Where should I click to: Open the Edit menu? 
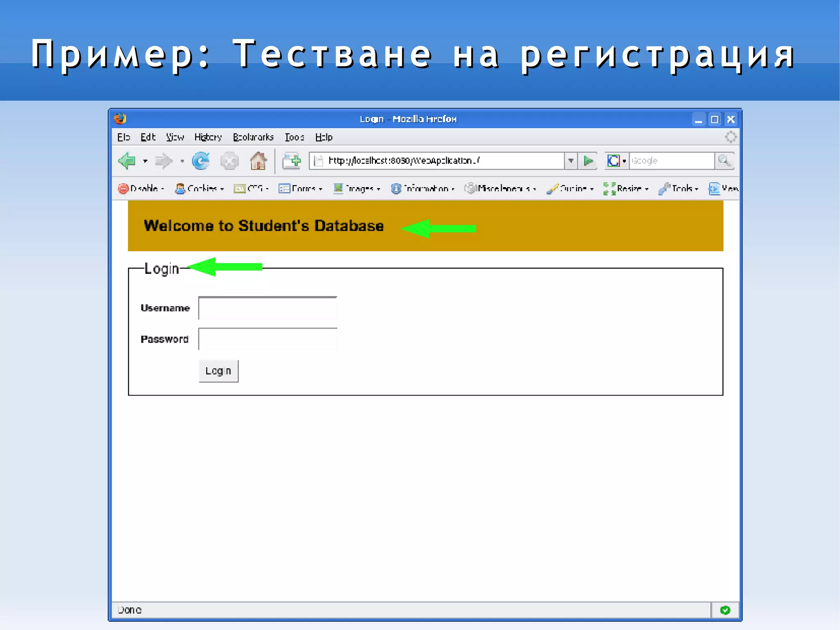coord(148,137)
